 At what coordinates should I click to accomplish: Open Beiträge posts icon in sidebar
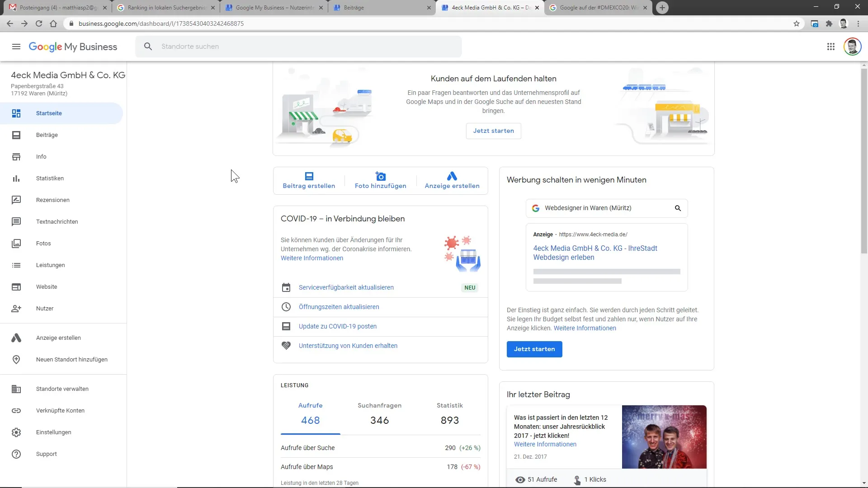16,135
